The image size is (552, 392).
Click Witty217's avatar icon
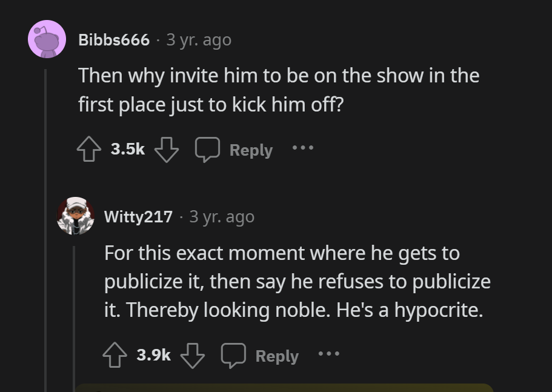[x=76, y=216]
